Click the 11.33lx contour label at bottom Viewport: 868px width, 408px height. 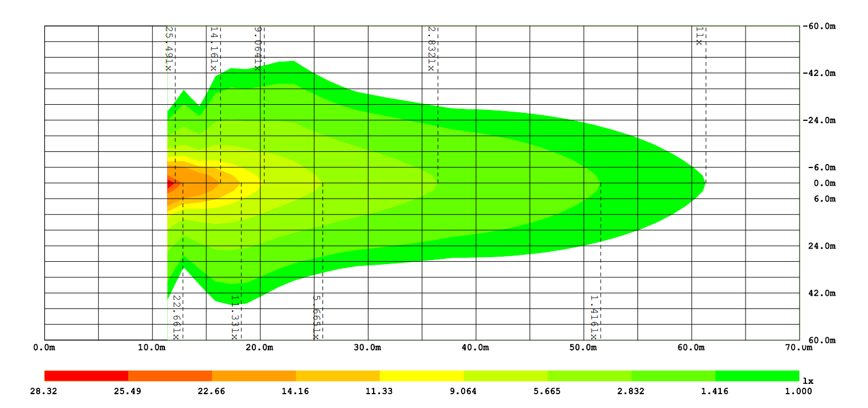tap(235, 317)
